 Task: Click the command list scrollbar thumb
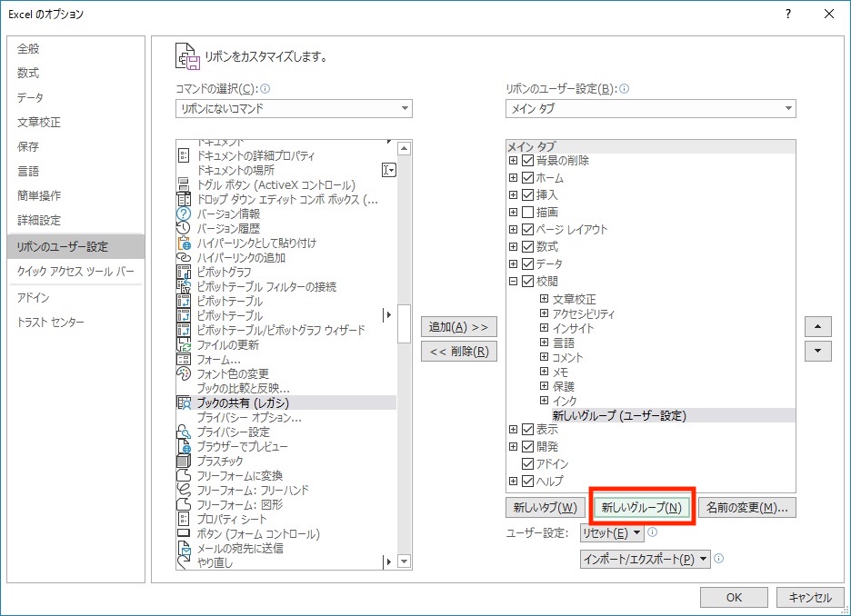tap(404, 323)
